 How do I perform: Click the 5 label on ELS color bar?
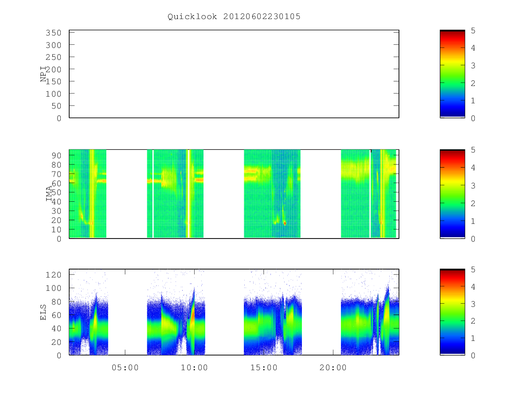(473, 270)
